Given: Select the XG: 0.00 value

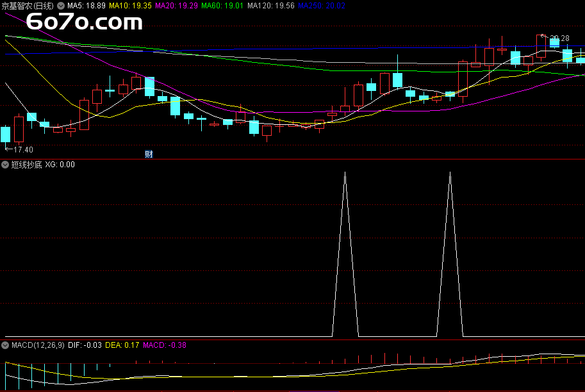Looking at the screenshot, I should point(60,165).
